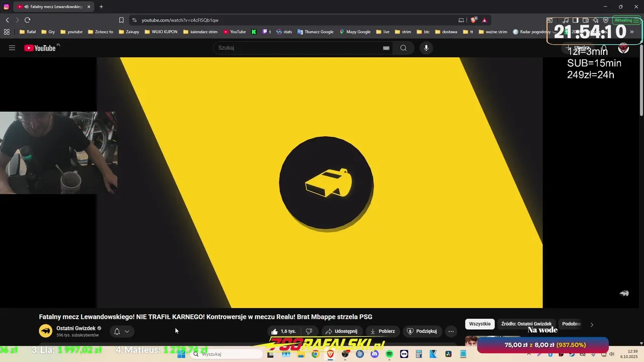
Task: Select the Podobne filter chip
Action: point(571,324)
